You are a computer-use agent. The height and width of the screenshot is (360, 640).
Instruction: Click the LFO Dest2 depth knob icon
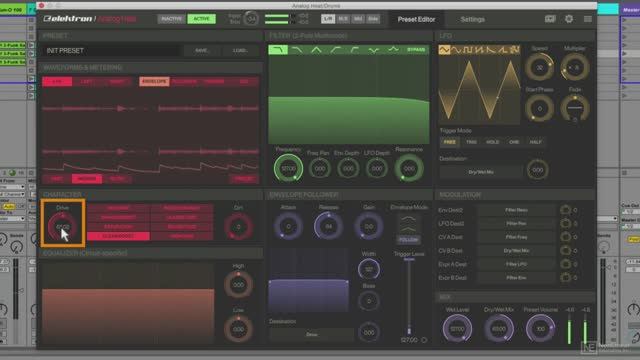point(565,223)
